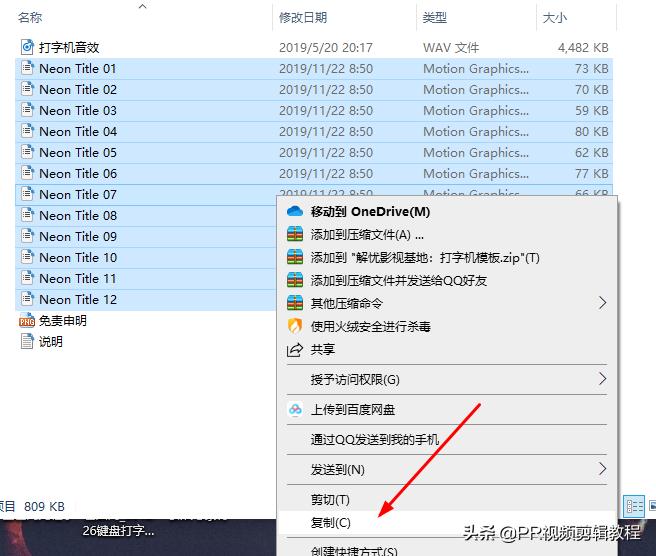Click the WAV 文件 type cell

(x=451, y=48)
